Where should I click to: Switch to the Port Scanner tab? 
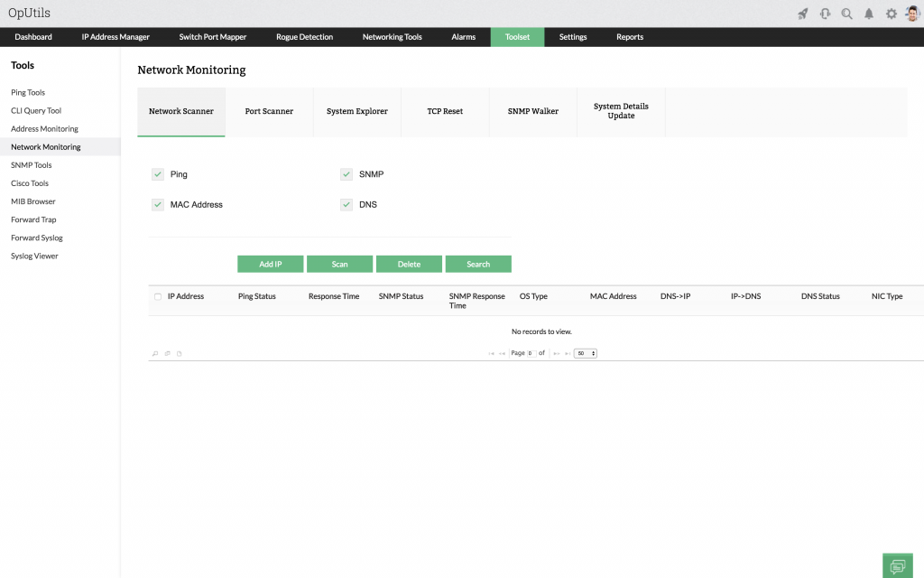(269, 112)
